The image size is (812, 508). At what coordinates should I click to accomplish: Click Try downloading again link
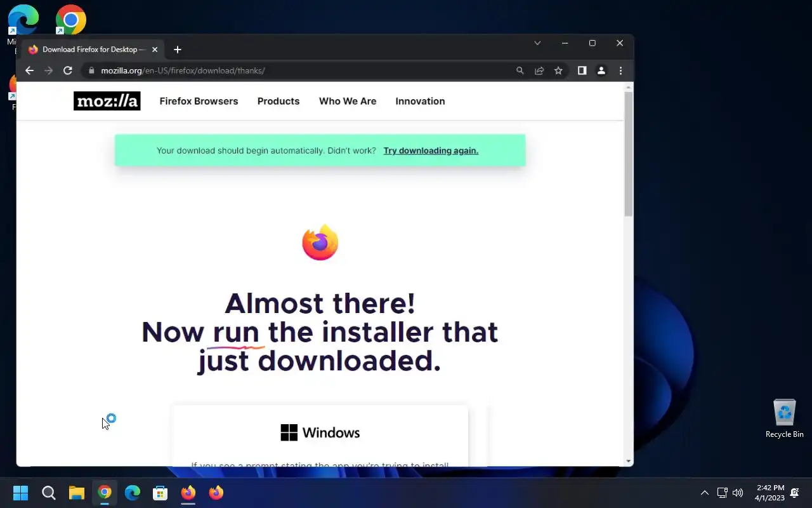point(431,150)
